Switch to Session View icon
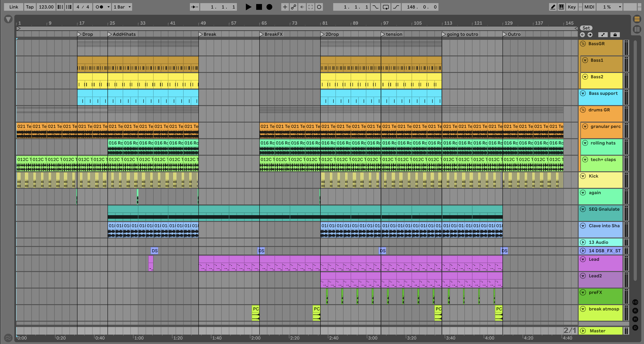Viewport: 644px width, 344px height. coord(637,29)
